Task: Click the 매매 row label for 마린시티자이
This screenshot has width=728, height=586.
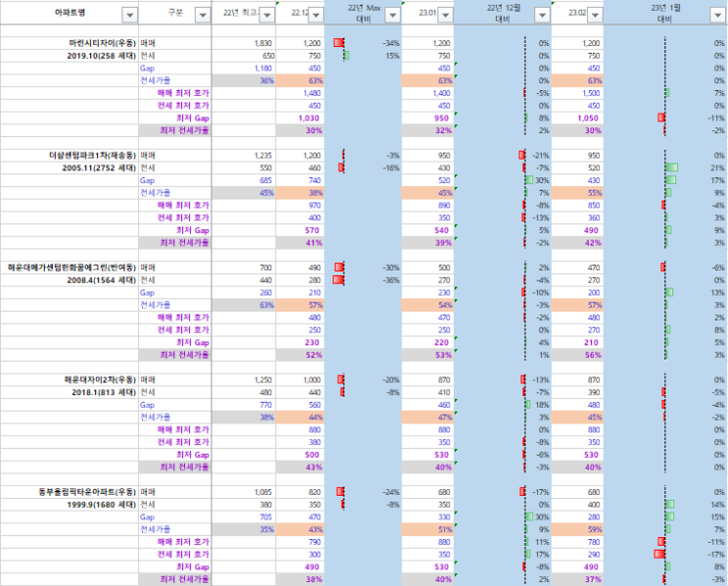Action: [175, 43]
